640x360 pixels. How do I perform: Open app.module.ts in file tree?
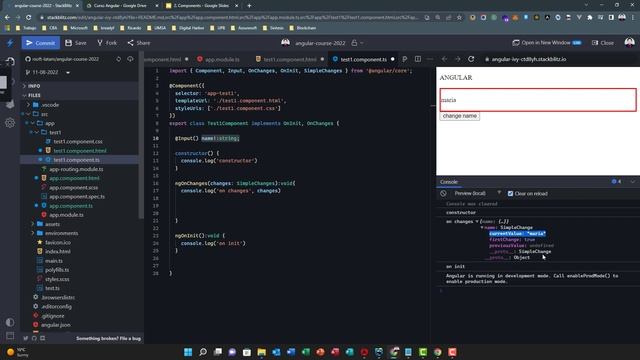[x=66, y=215]
